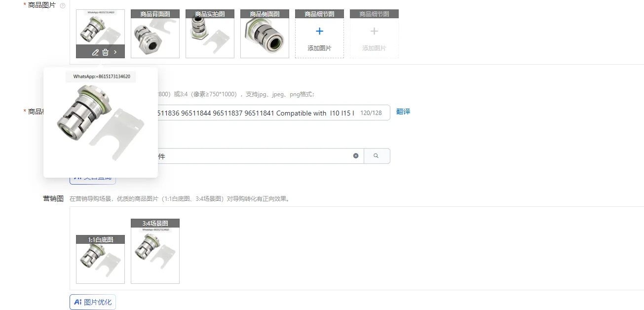Select the 商品实拍图 thumbnail
644x310 pixels.
point(210,34)
